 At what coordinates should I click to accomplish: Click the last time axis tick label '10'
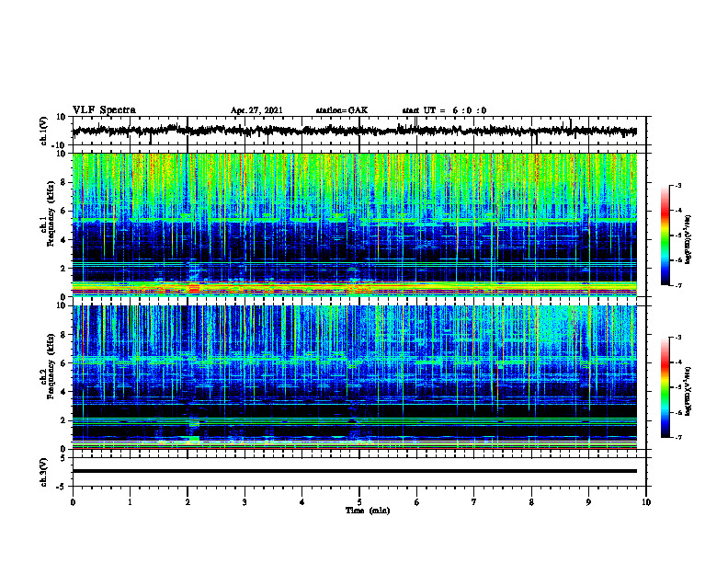coord(646,502)
